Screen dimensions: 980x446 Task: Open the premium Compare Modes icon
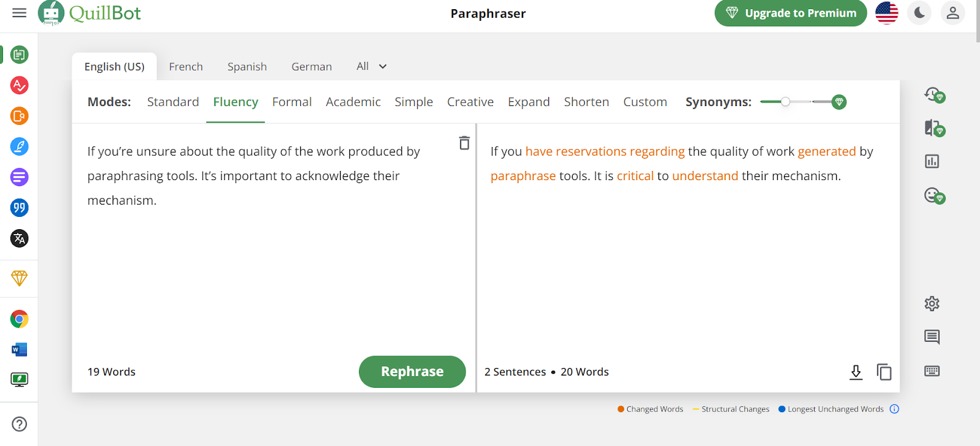point(934,128)
